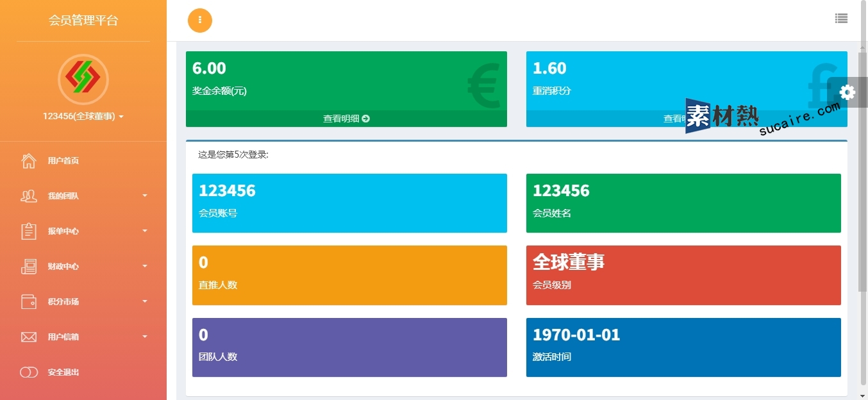The height and width of the screenshot is (400, 868).
Task: Click the list icon at top right
Action: click(x=841, y=19)
